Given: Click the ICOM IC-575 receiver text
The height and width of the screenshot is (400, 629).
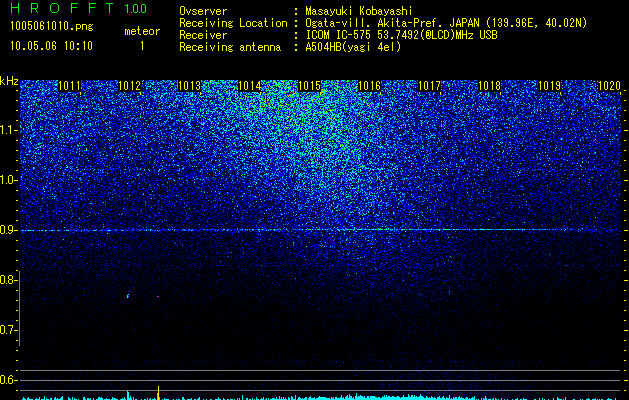Looking at the screenshot, I should click(402, 35).
